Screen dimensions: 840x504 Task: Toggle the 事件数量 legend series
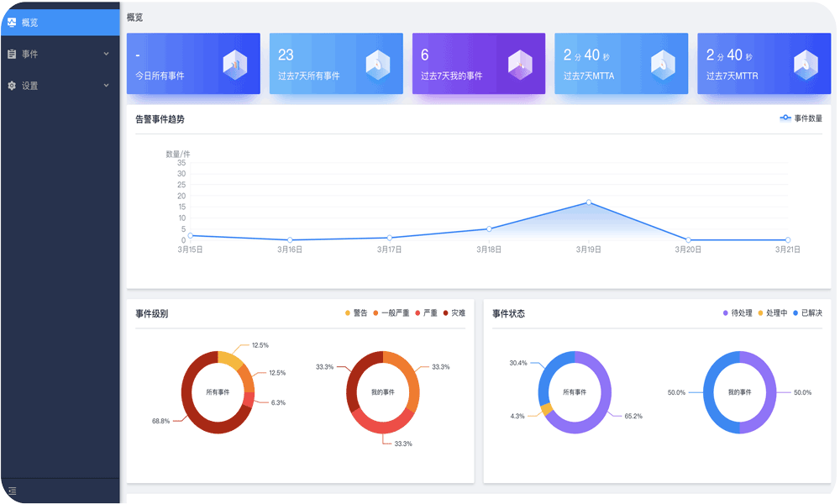[x=801, y=118]
